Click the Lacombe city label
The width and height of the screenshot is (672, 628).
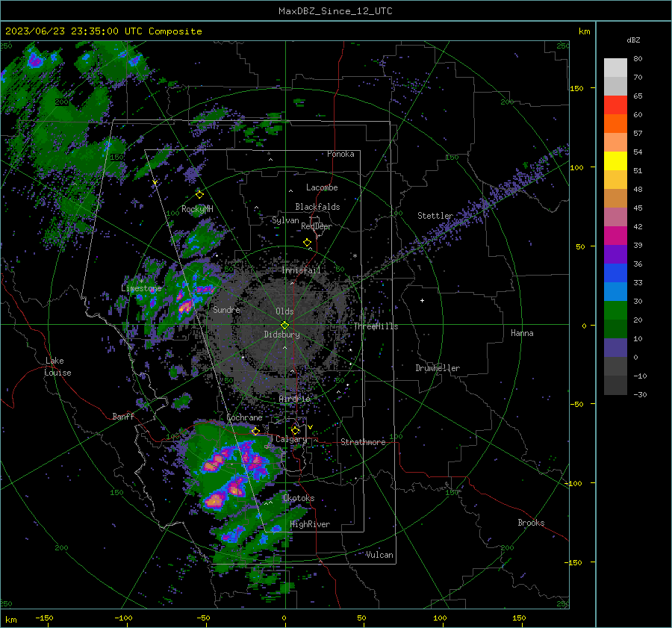322,187
